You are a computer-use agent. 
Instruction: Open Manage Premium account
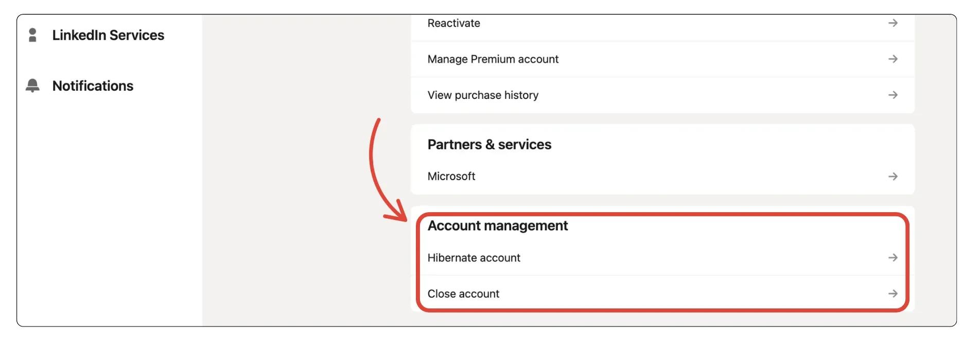point(493,59)
